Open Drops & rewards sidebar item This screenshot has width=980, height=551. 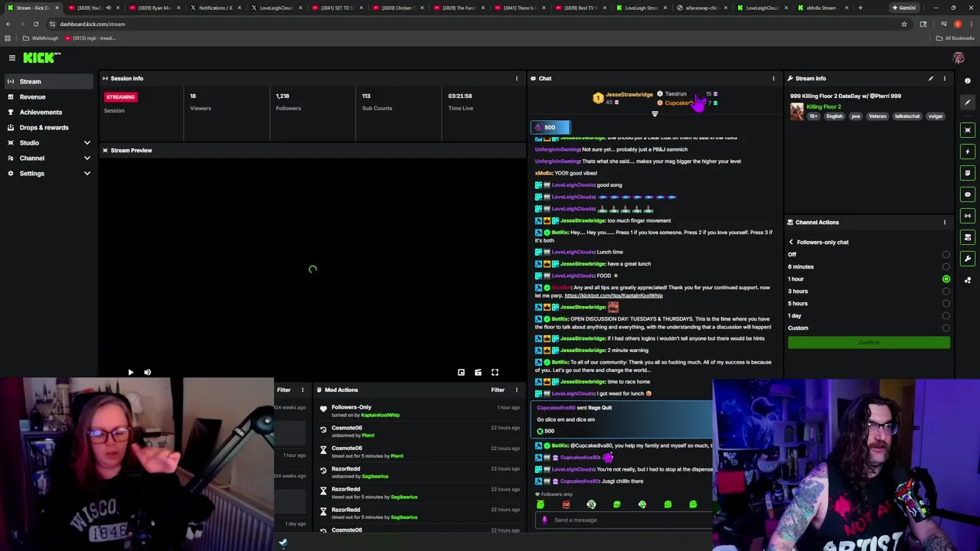pyautogui.click(x=49, y=127)
